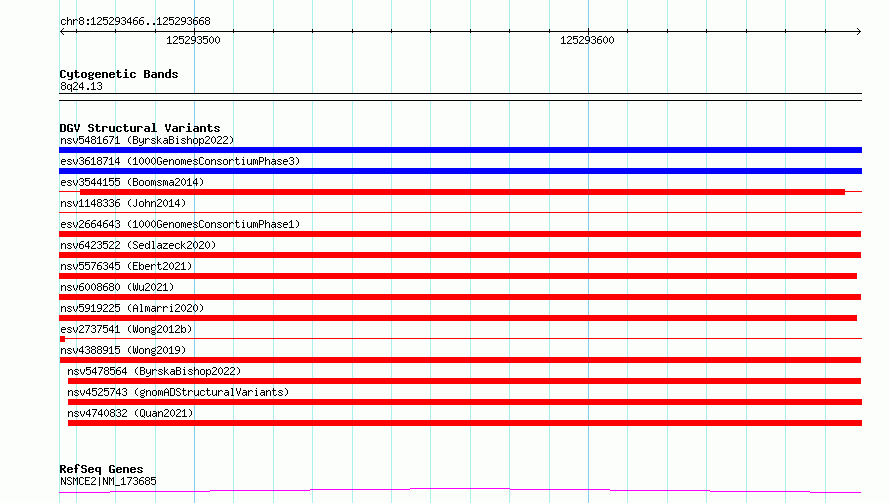
Task: Open variant nsv6008680 (Wu2021) label
Action: pos(117,287)
